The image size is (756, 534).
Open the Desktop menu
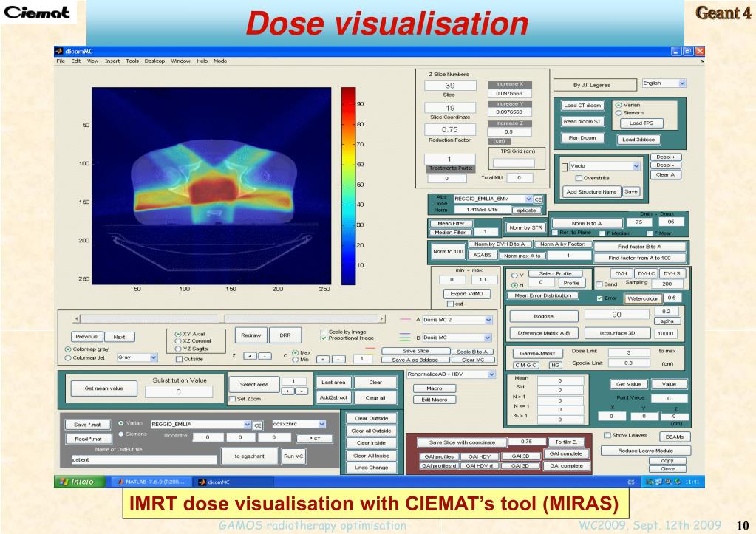coord(154,61)
